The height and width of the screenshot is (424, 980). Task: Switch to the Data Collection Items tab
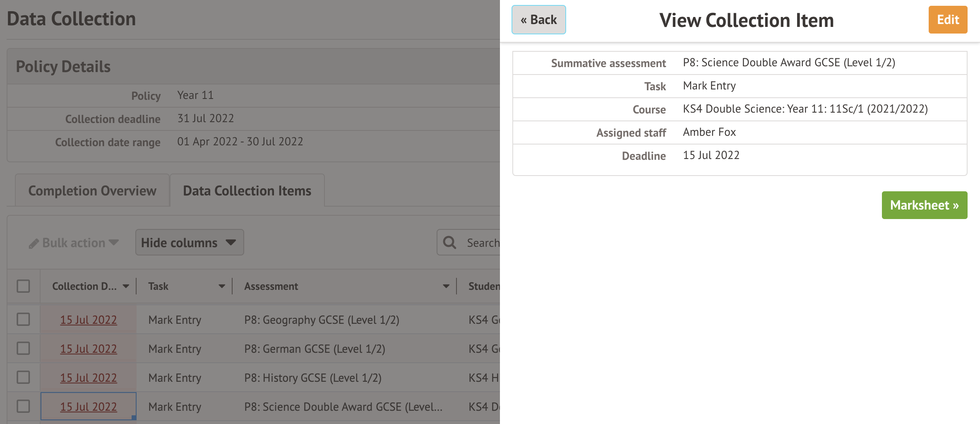[x=247, y=190]
